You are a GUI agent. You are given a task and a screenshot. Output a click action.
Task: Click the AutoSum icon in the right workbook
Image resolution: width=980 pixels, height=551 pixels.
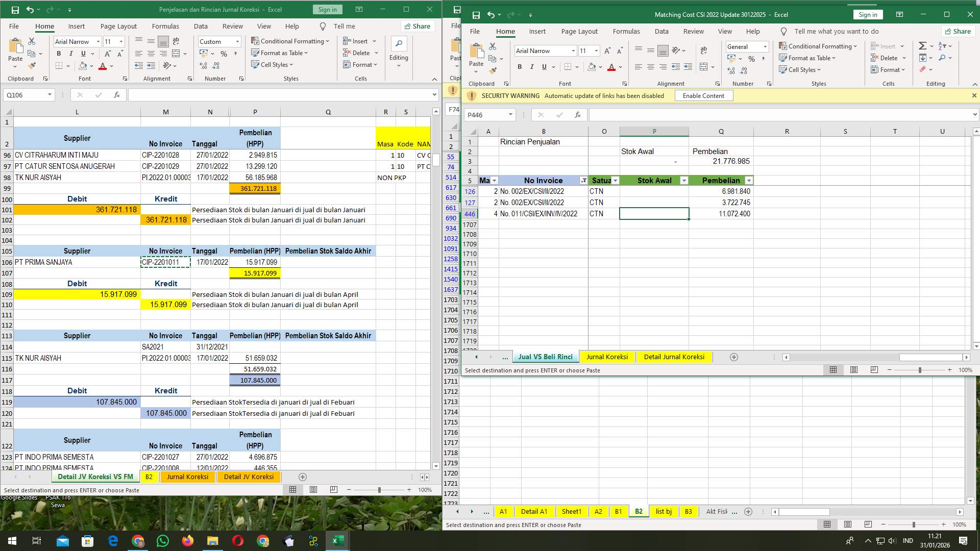[922, 45]
